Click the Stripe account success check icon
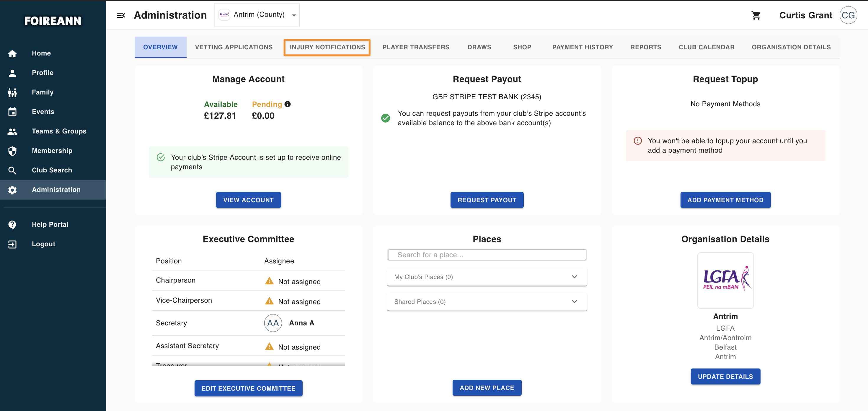Viewport: 868px width, 411px height. point(161,157)
